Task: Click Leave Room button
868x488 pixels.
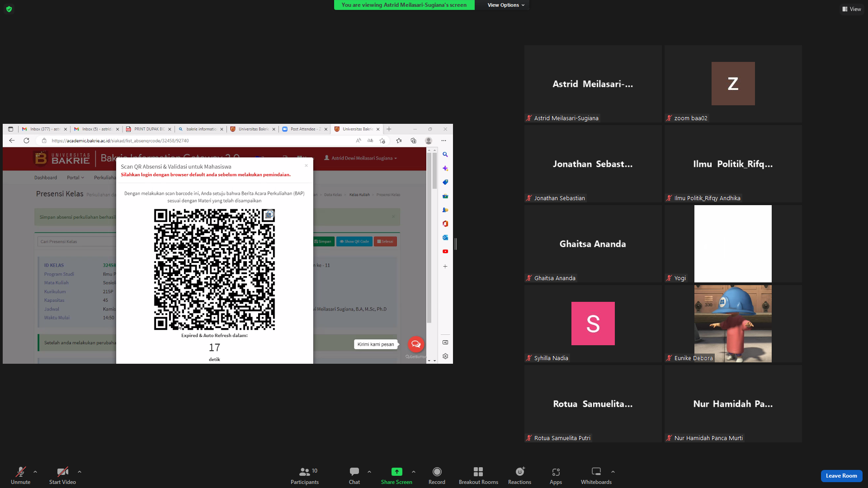Action: 841,476
